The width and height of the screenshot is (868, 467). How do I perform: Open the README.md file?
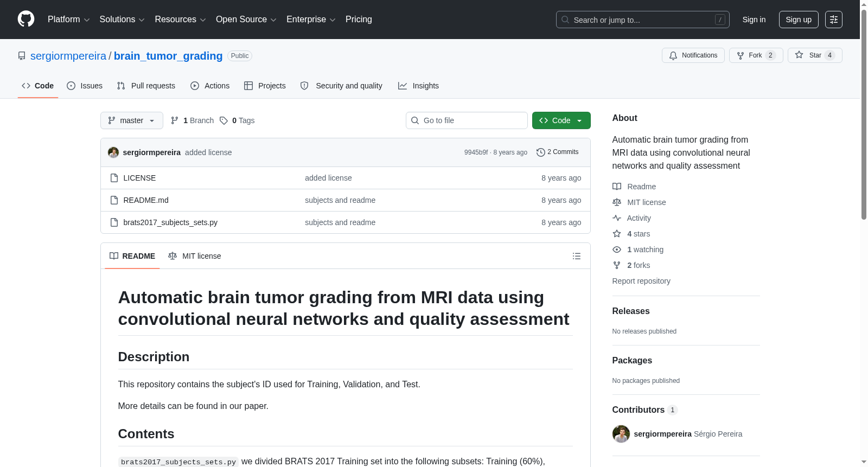tap(146, 200)
